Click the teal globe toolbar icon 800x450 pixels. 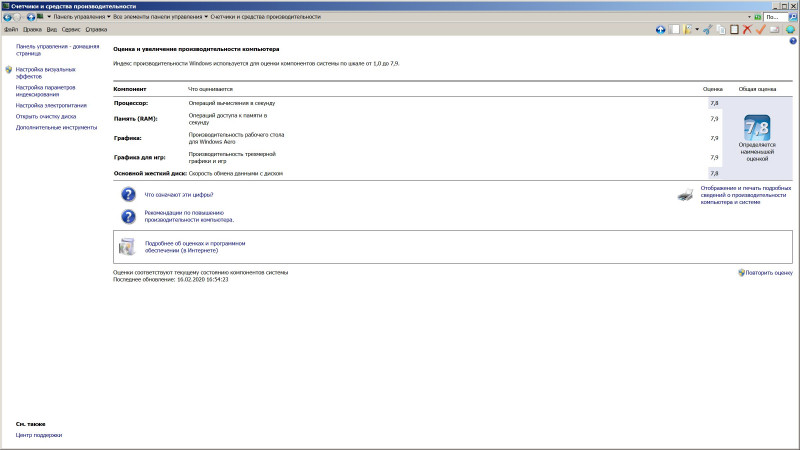790,30
